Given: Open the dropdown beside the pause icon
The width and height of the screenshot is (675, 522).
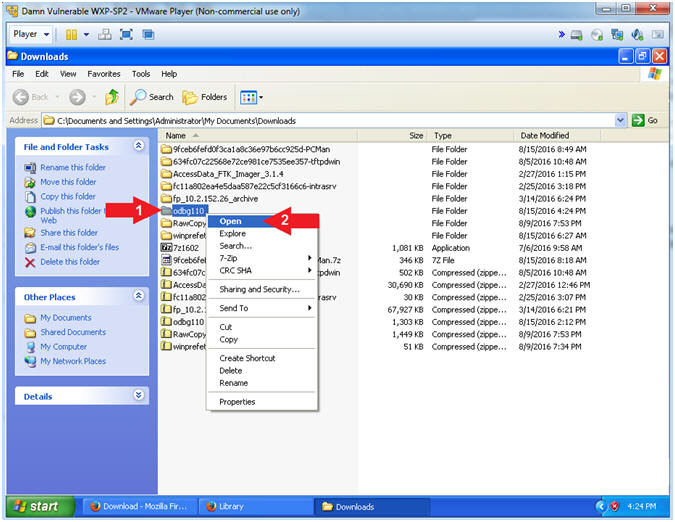Looking at the screenshot, I should click(x=86, y=34).
